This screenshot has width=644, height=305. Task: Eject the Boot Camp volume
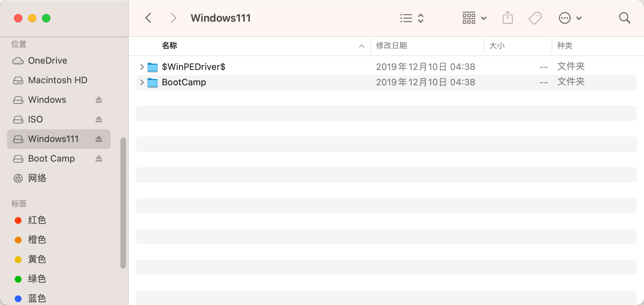[x=99, y=159]
